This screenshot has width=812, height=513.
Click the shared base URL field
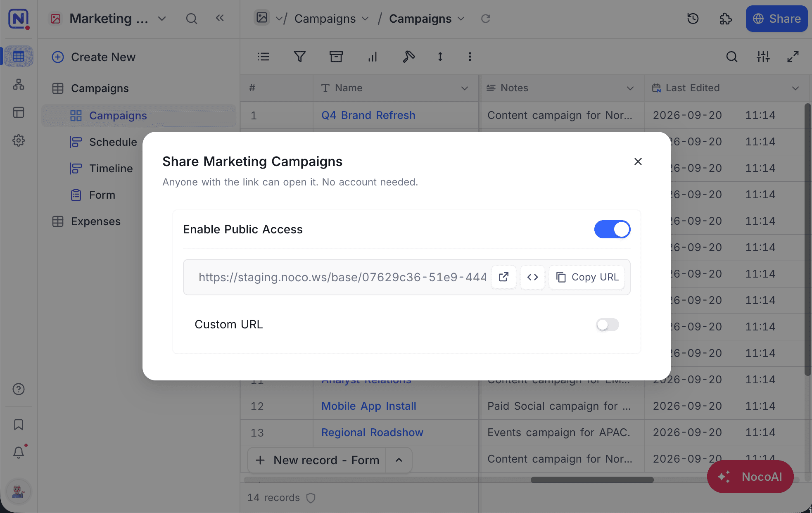coord(342,277)
